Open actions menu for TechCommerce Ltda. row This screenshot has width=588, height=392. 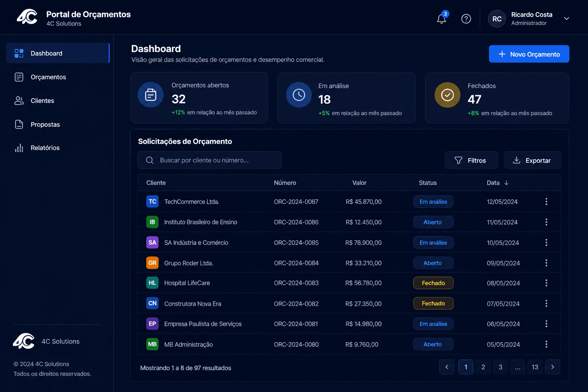[546, 201]
